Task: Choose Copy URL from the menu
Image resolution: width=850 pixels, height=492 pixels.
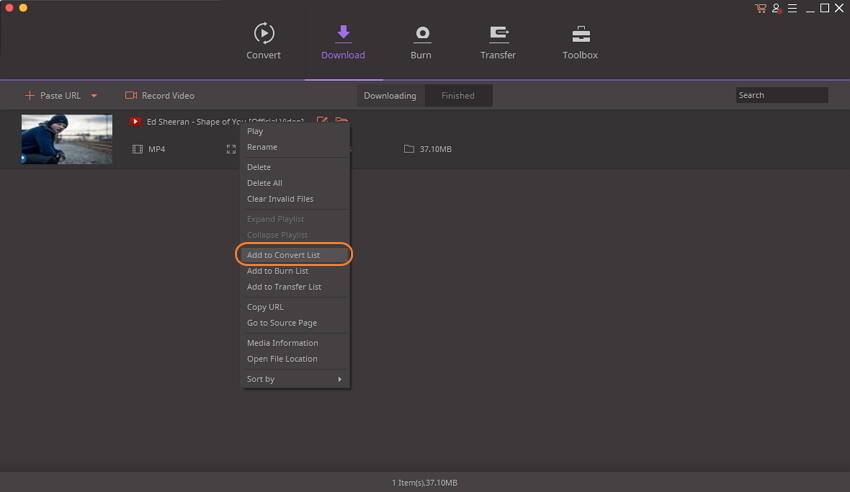Action: coord(295,307)
